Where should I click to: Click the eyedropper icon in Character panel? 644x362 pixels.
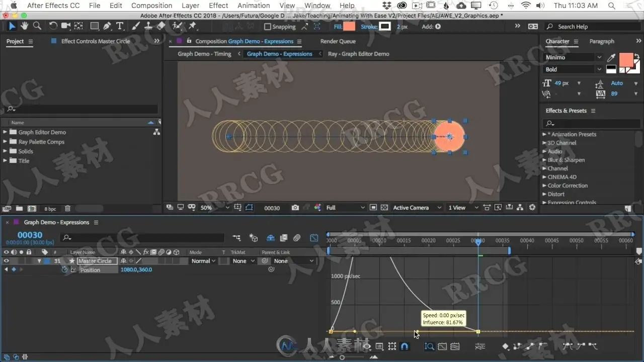click(611, 58)
